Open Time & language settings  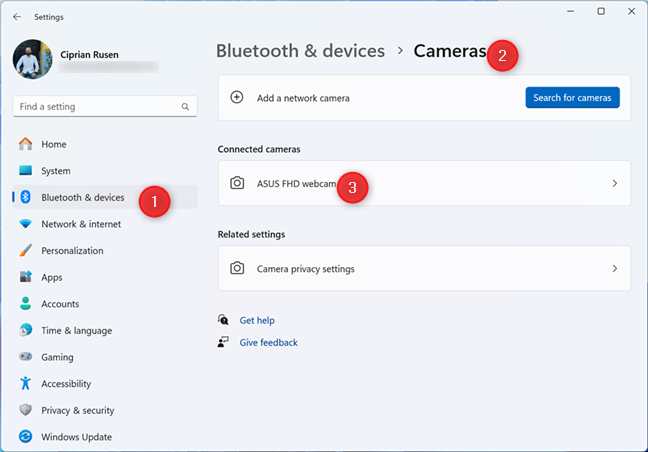pyautogui.click(x=105, y=331)
